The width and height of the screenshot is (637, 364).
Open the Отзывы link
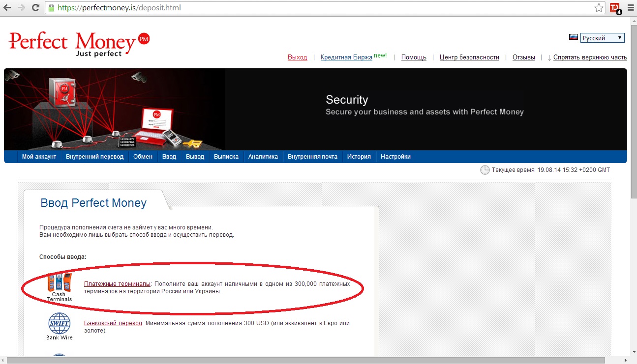523,57
